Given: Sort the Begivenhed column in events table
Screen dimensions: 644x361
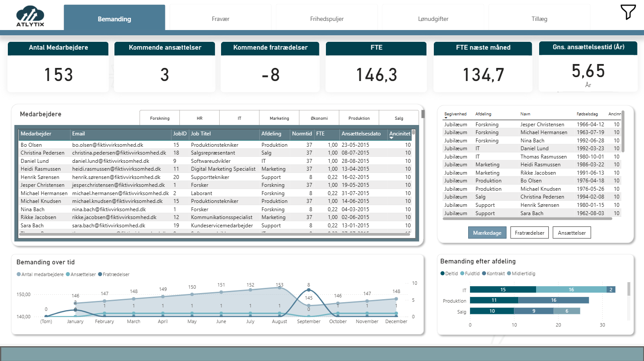Looking at the screenshot, I should (x=455, y=114).
